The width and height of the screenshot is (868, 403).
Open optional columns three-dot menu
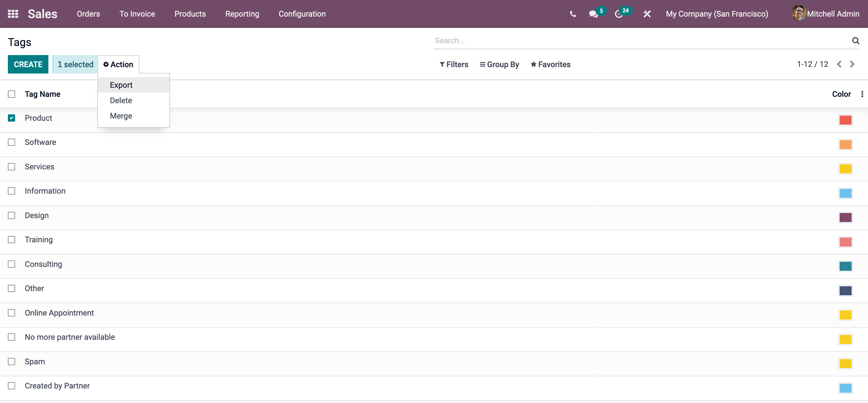coord(862,94)
